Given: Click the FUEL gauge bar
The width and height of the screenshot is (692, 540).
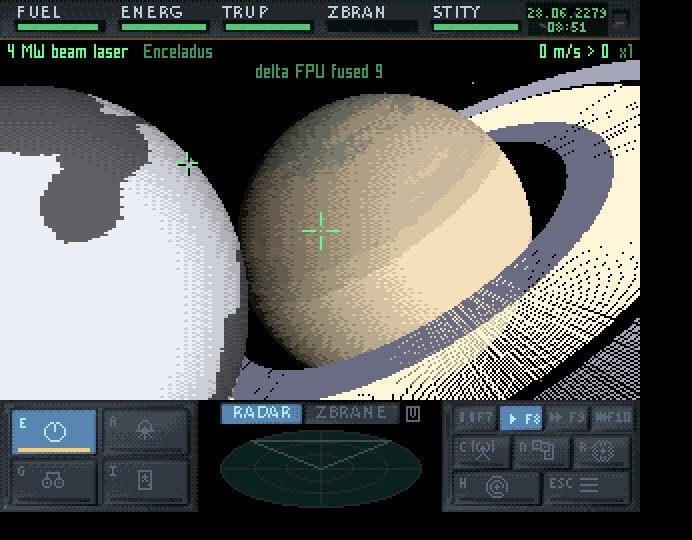Looking at the screenshot, I should click(x=58, y=27).
